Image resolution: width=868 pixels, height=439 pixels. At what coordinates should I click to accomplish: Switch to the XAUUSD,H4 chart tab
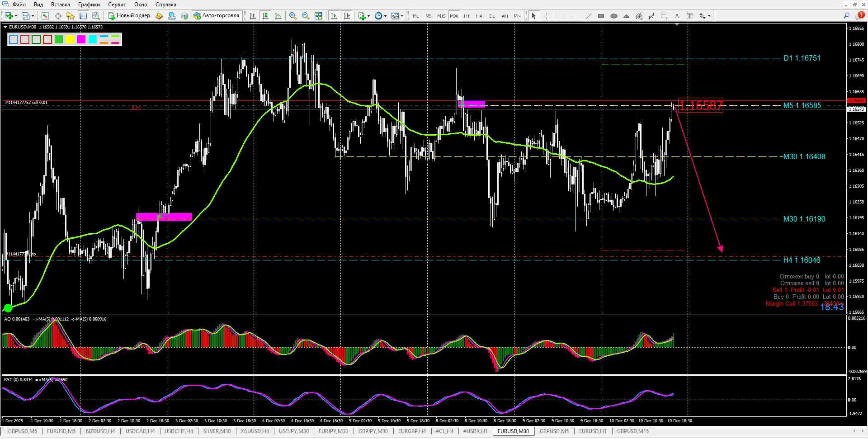click(255, 431)
